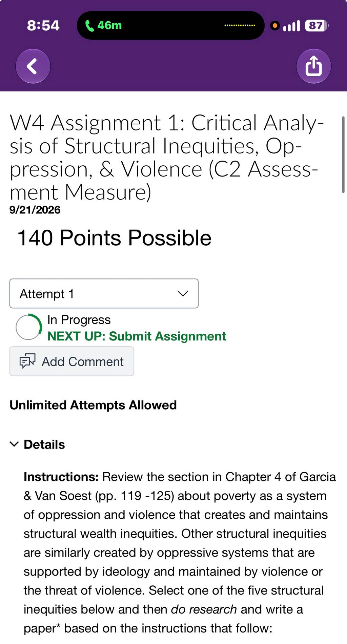Viewport: 347px width, 644px height.
Task: Open the Attempt 1 dropdown
Action: tap(104, 293)
